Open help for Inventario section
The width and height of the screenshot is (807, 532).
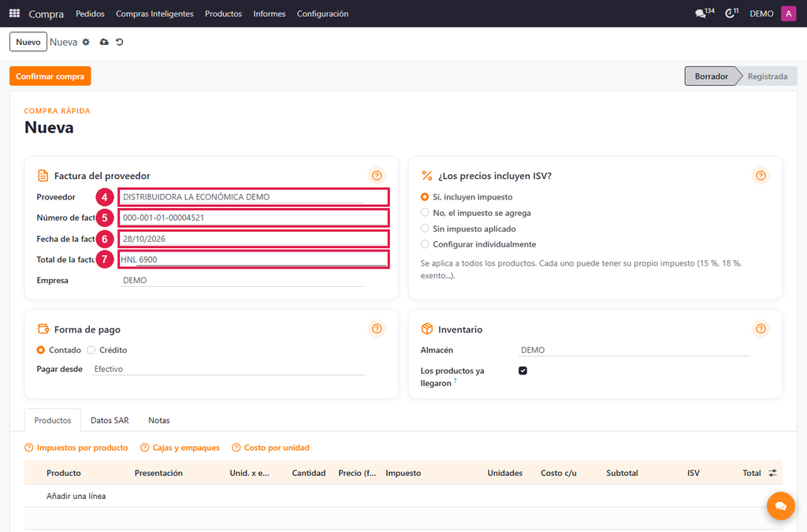(x=761, y=329)
